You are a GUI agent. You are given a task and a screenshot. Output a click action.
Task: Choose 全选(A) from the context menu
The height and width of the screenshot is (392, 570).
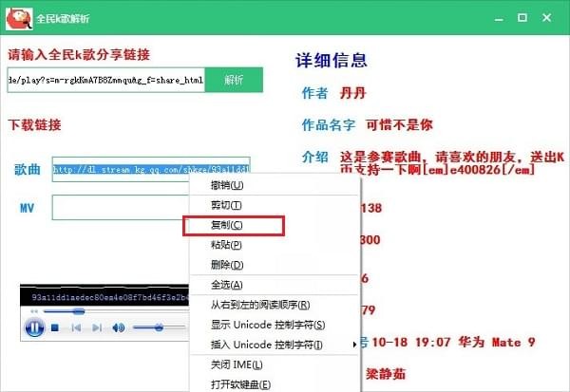coord(275,285)
